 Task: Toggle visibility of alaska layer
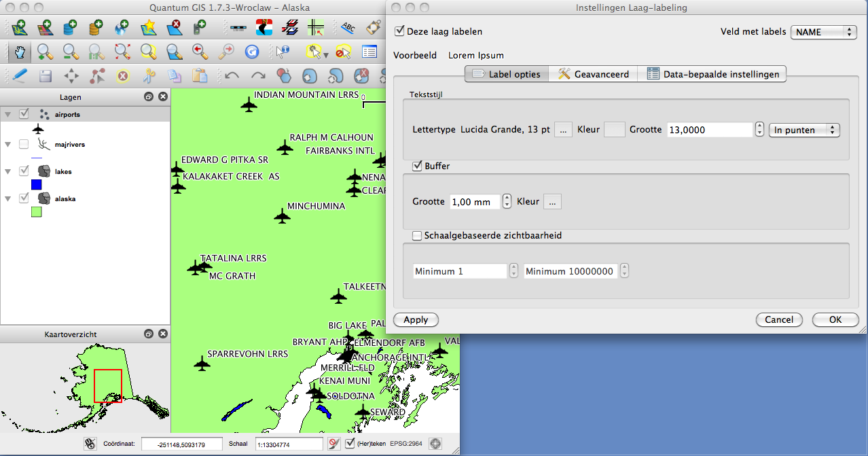24,198
